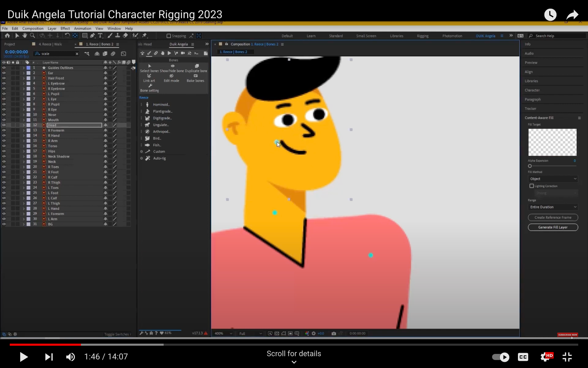The height and width of the screenshot is (368, 588).
Task: Expand more workspaces with double chevron
Action: tap(511, 36)
